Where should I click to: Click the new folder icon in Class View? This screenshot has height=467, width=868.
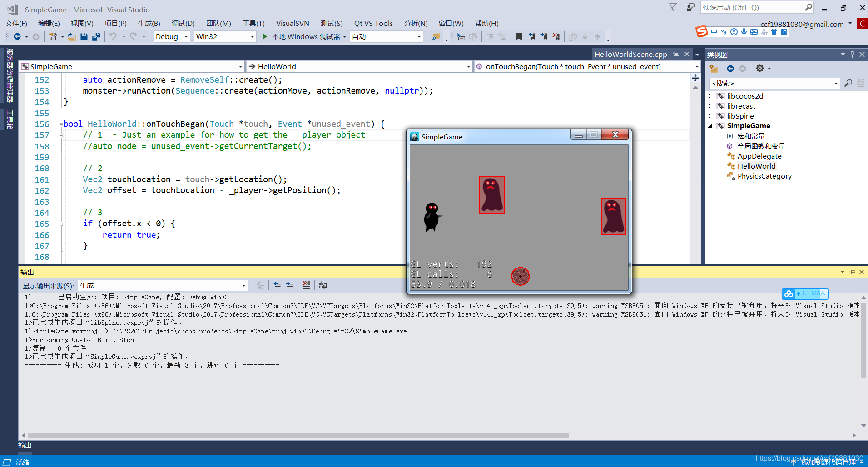[x=714, y=69]
